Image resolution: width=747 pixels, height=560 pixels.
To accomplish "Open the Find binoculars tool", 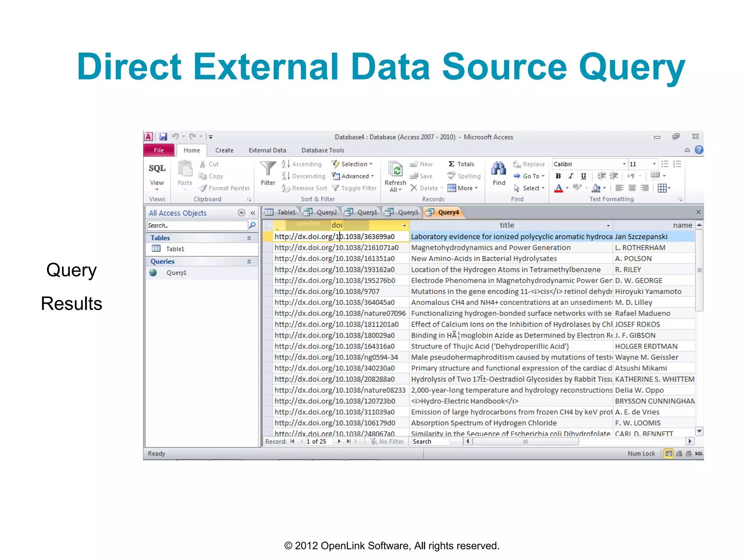I will [x=499, y=174].
